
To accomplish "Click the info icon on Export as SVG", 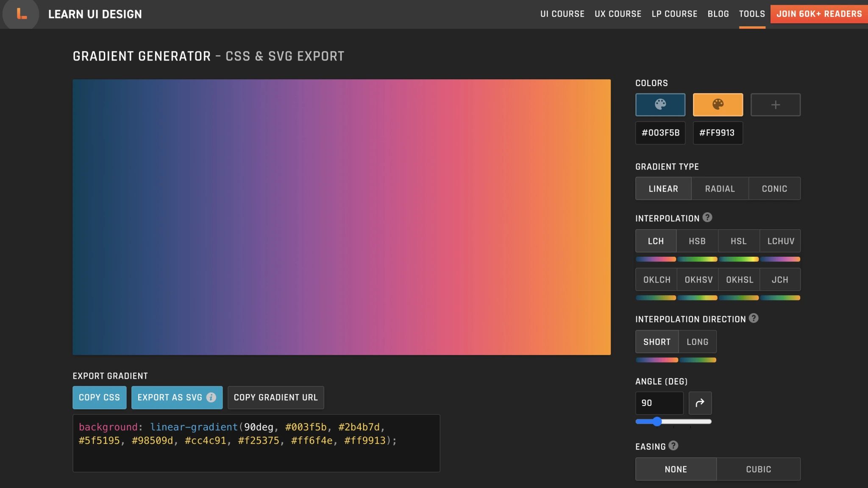I will coord(211,397).
